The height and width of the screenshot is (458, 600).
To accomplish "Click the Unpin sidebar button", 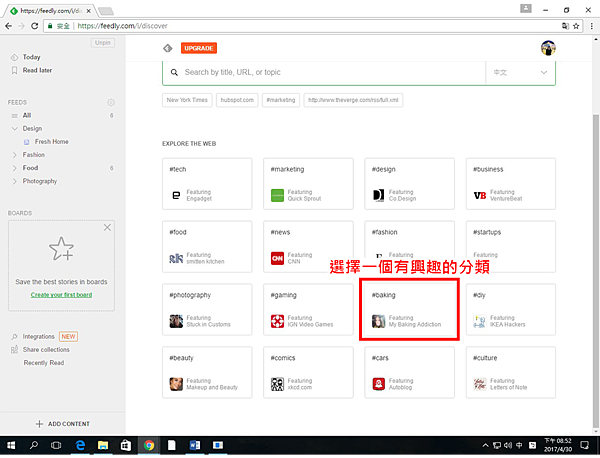I will tap(103, 43).
